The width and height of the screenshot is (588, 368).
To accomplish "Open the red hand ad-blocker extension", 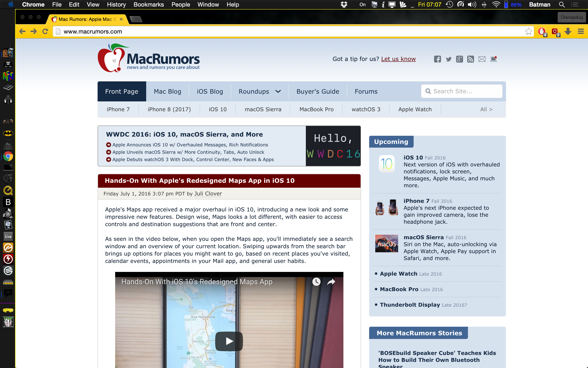I will tap(542, 32).
